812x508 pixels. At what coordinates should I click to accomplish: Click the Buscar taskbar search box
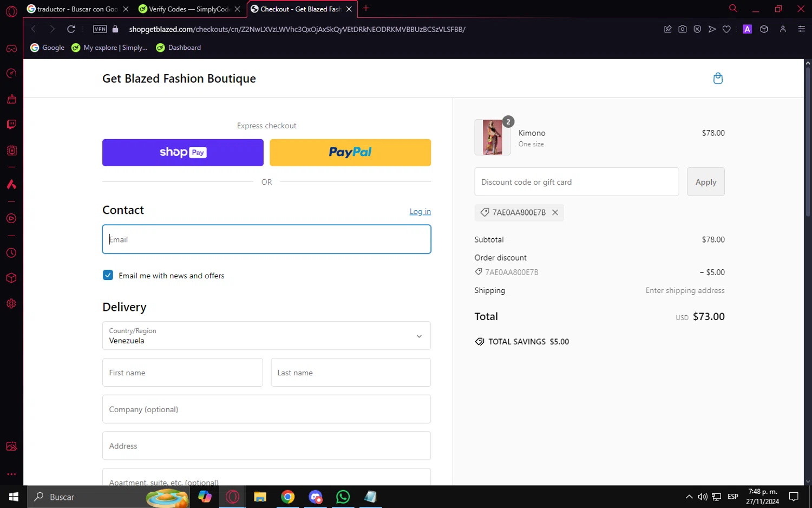click(108, 497)
